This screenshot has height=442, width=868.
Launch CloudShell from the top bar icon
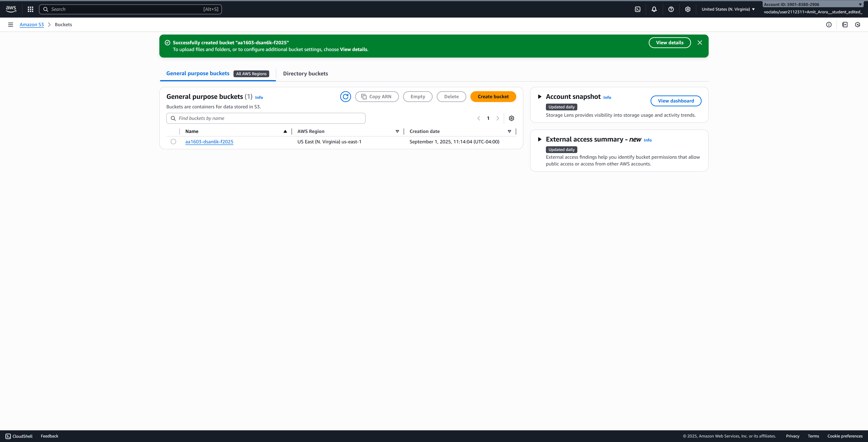click(637, 9)
